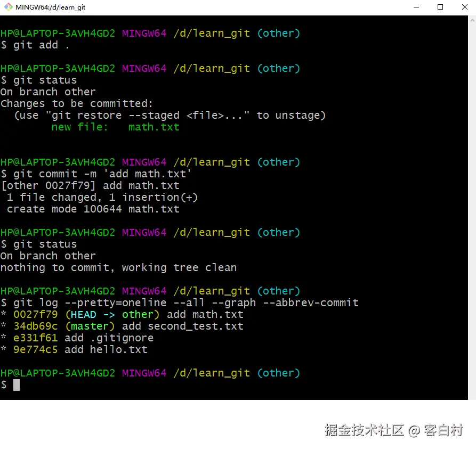Click the commit hash e331f61 in log output
The width and height of the screenshot is (476, 450).
coord(35,338)
